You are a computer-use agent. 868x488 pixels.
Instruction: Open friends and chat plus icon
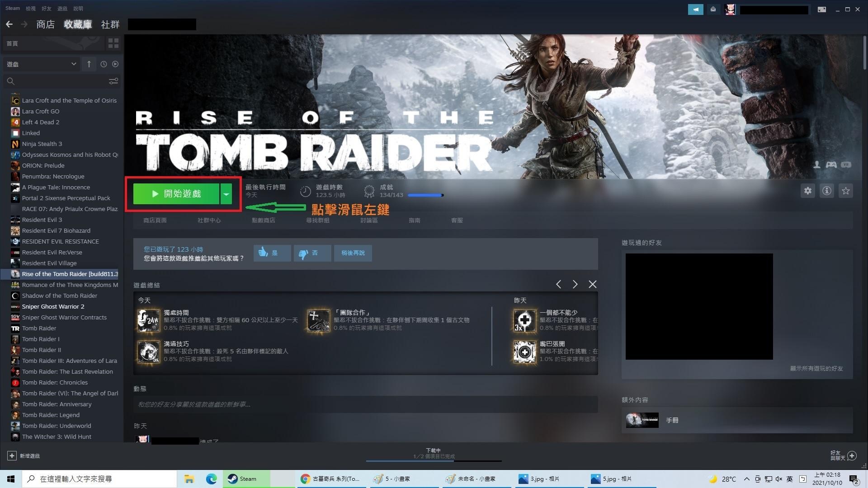click(852, 455)
